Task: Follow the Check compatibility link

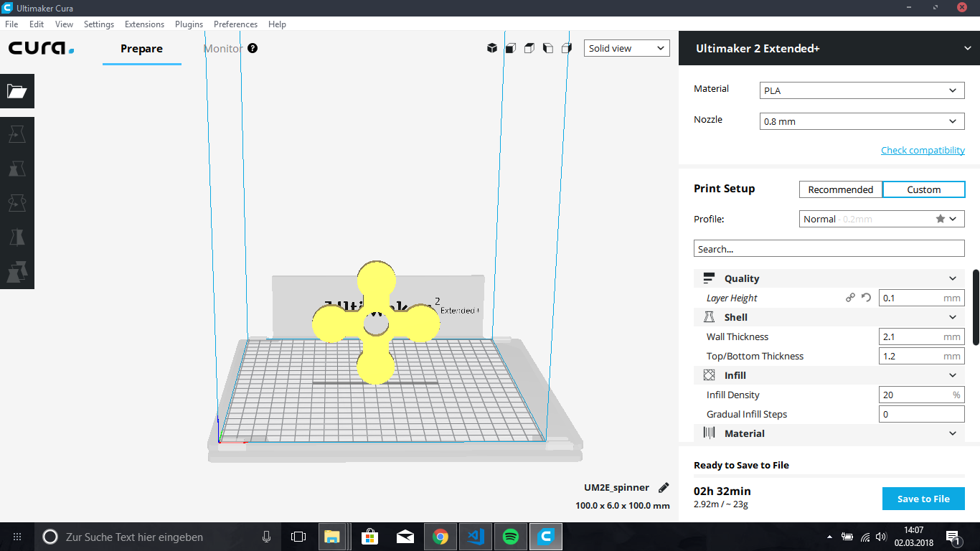Action: click(x=923, y=150)
